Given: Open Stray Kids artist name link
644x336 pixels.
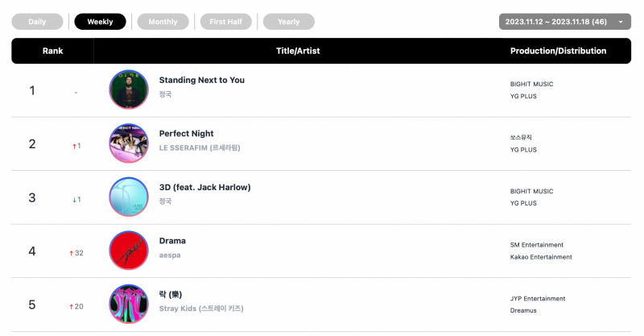Looking at the screenshot, I should pyautogui.click(x=201, y=309).
